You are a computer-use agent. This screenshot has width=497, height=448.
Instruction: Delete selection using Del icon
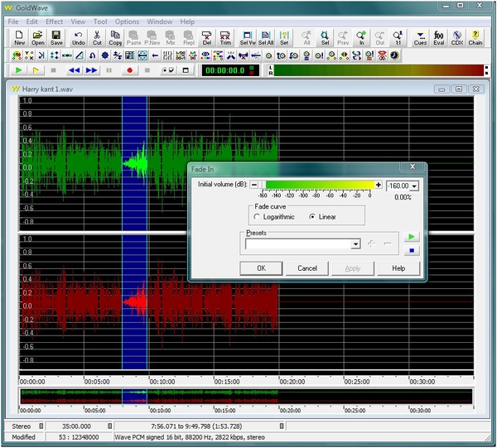[206, 38]
